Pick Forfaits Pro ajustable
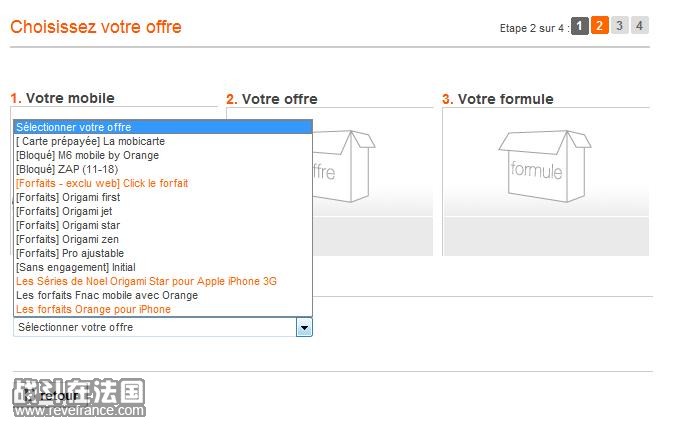 [x=163, y=253]
